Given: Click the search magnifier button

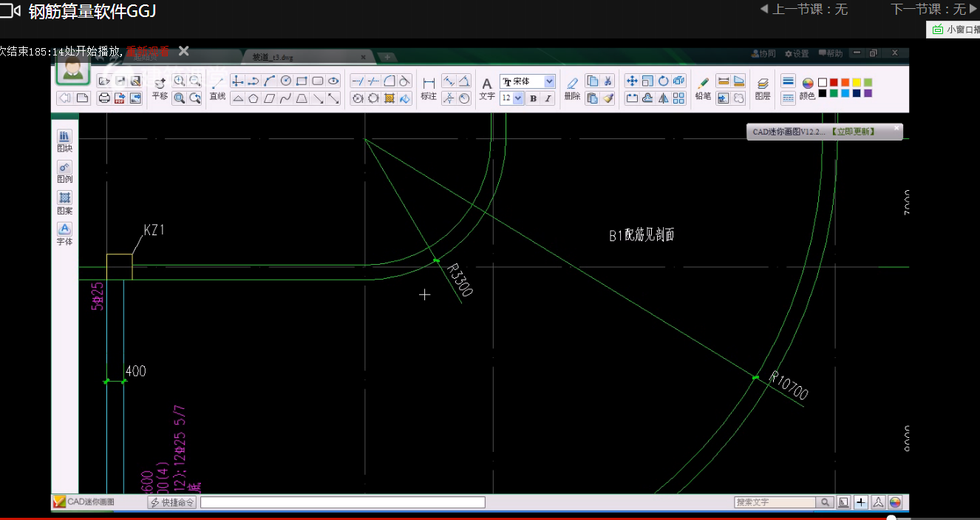Looking at the screenshot, I should [x=826, y=502].
